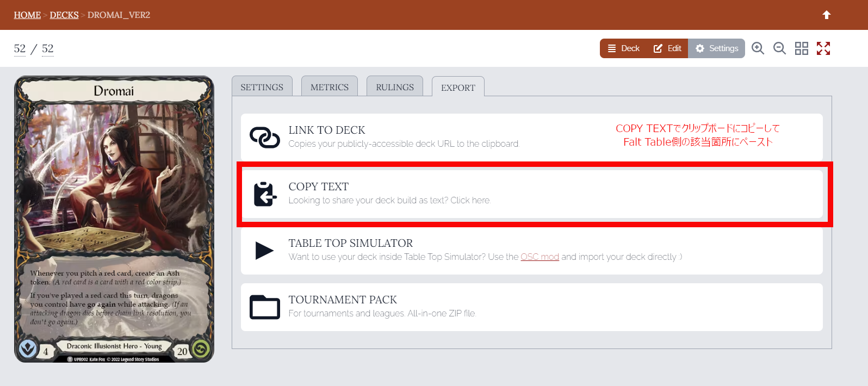The height and width of the screenshot is (386, 868).
Task: Go to HOME breadcrumb link
Action: click(x=27, y=15)
